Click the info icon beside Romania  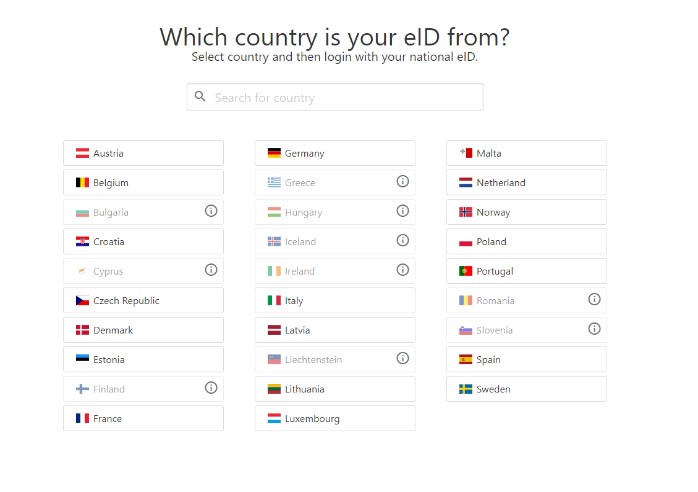tap(594, 299)
